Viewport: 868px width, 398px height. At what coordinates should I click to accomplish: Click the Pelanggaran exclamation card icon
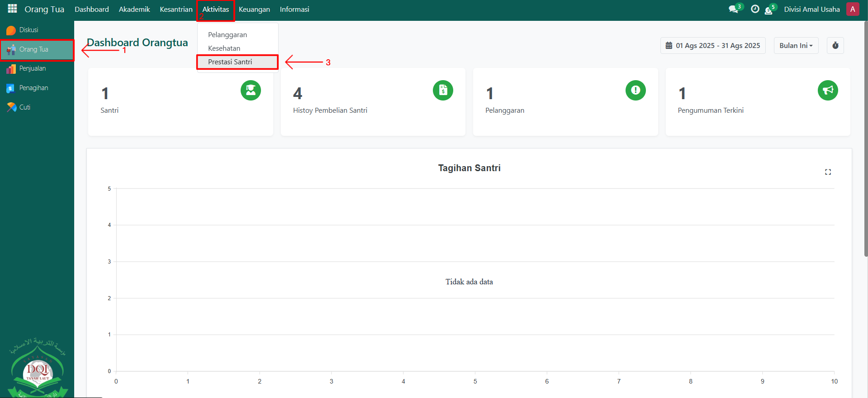pyautogui.click(x=635, y=90)
